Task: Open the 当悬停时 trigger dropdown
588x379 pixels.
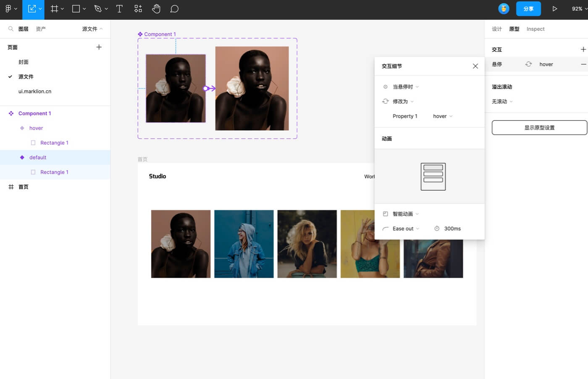Action: (405, 87)
